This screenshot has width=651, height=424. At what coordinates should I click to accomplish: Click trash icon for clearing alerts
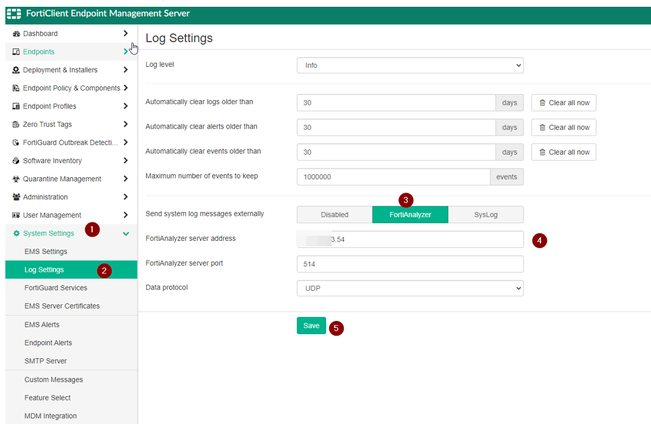[x=542, y=127]
